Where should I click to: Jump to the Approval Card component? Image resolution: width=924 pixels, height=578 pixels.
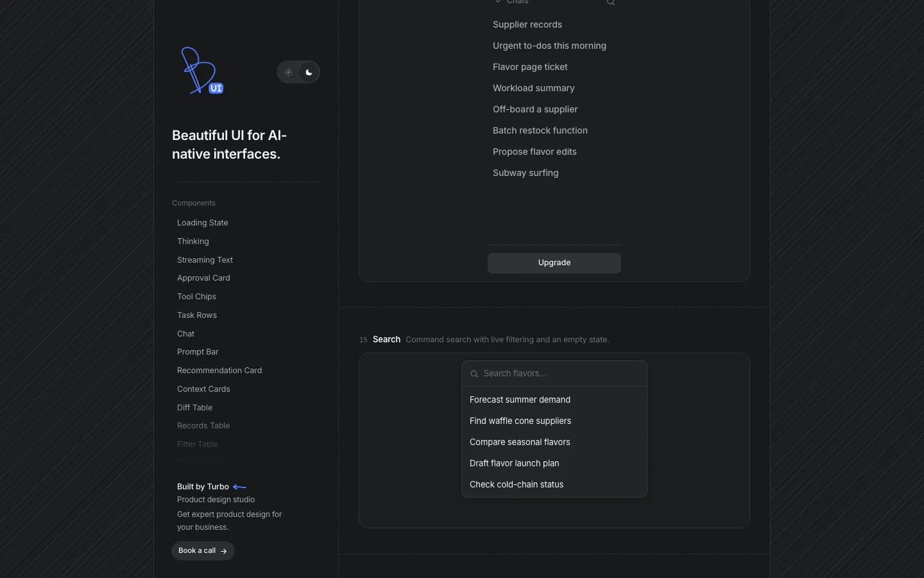tap(203, 278)
